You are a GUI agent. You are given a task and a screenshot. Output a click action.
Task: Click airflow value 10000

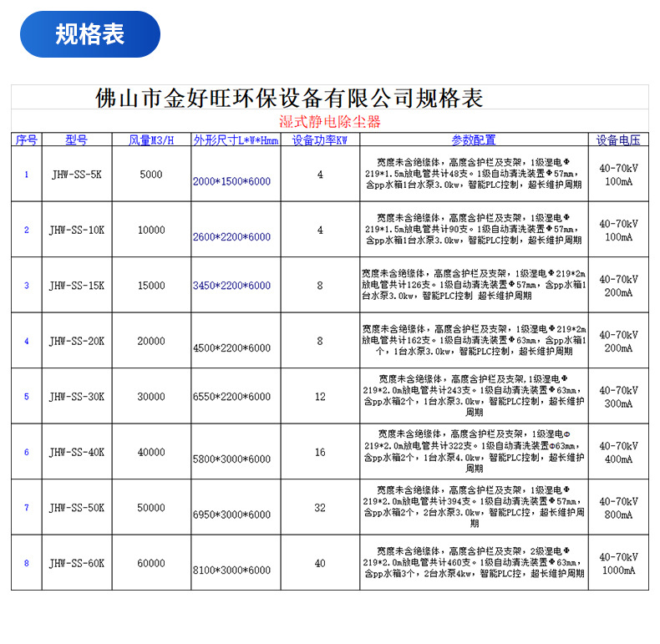pos(151,230)
